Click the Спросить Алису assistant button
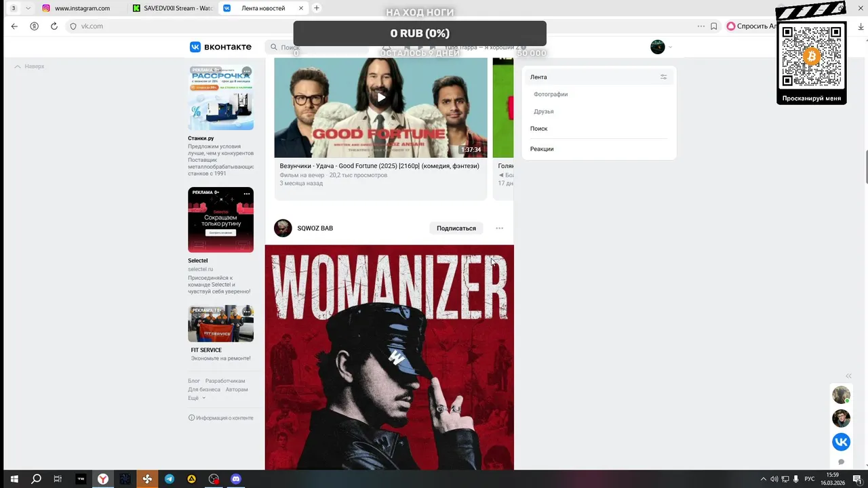 tap(751, 26)
